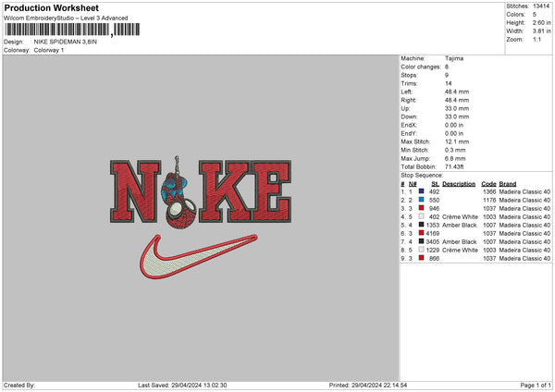Viewport: 555px width, 392px height.
Task: Click the machine value 'Tajima'
Action: coord(454,58)
